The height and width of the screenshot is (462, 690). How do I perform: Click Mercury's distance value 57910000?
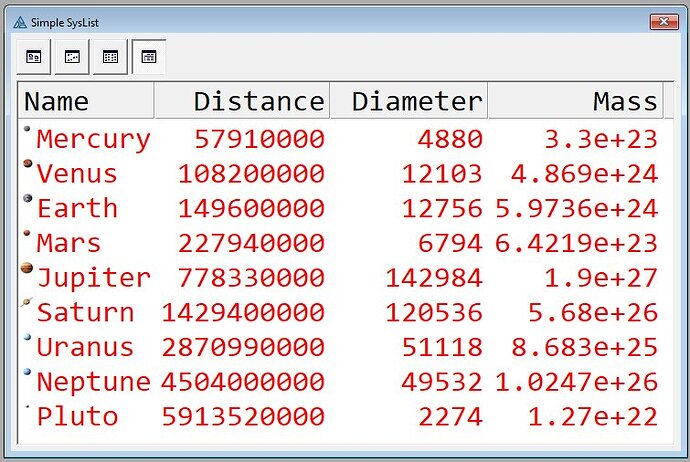pyautogui.click(x=260, y=139)
